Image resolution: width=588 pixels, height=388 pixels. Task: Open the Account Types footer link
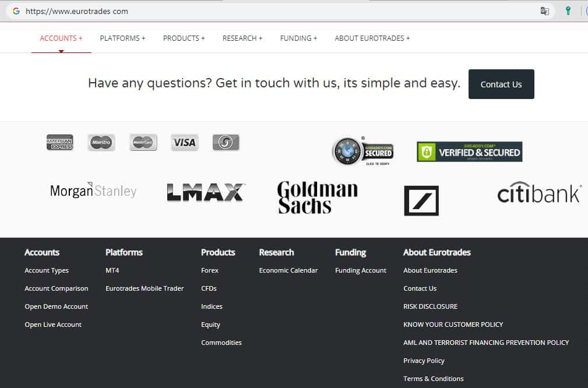pos(47,270)
